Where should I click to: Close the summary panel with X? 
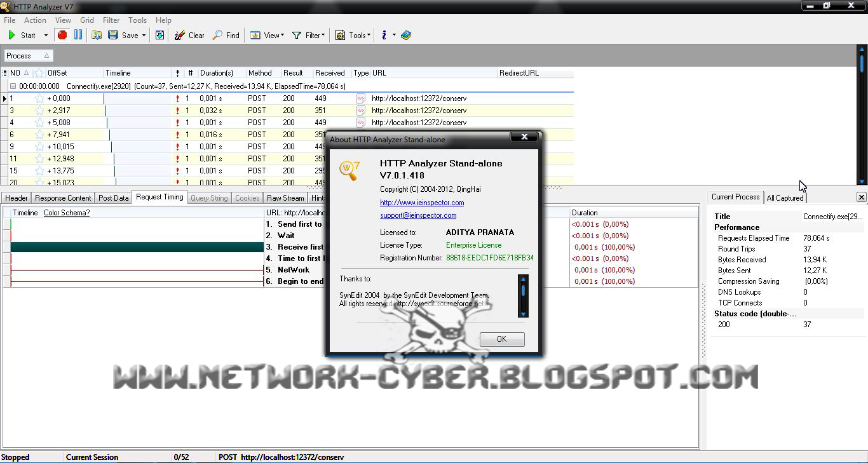[x=862, y=198]
